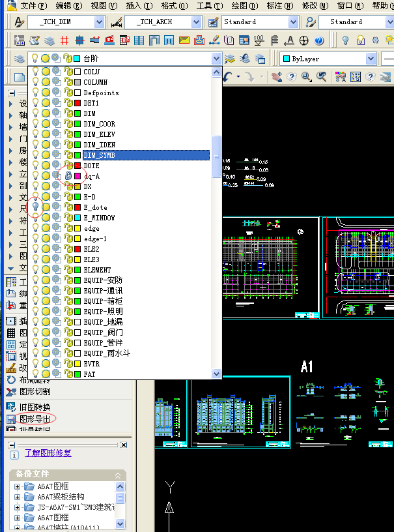This screenshot has height=532, width=394.
Task: Unlock the dq-A layer padlock
Action: tap(68, 176)
